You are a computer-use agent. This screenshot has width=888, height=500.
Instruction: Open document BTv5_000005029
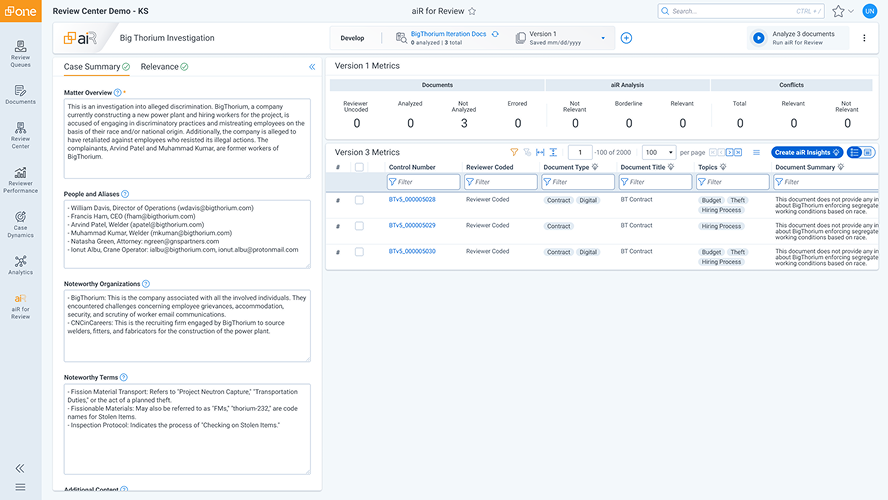click(x=412, y=225)
